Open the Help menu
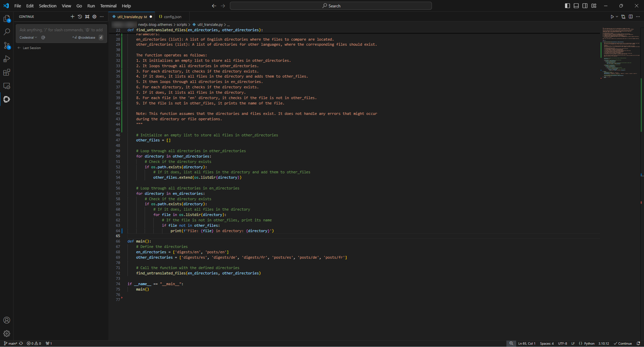Screen dimensions: 644x347 [126, 6]
